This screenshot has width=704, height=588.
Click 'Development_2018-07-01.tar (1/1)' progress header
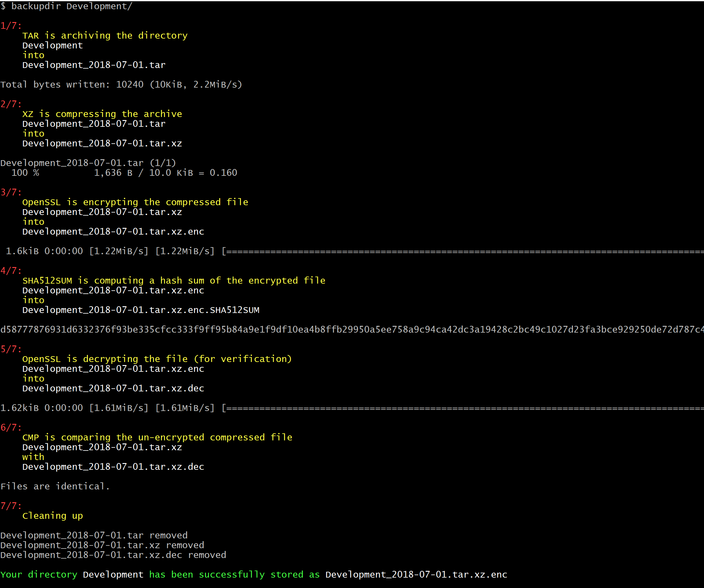coord(88,163)
